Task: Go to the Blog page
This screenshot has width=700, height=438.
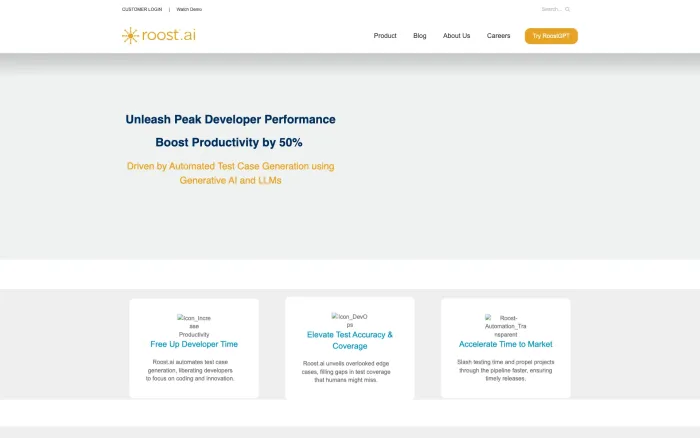Action: pyautogui.click(x=420, y=36)
